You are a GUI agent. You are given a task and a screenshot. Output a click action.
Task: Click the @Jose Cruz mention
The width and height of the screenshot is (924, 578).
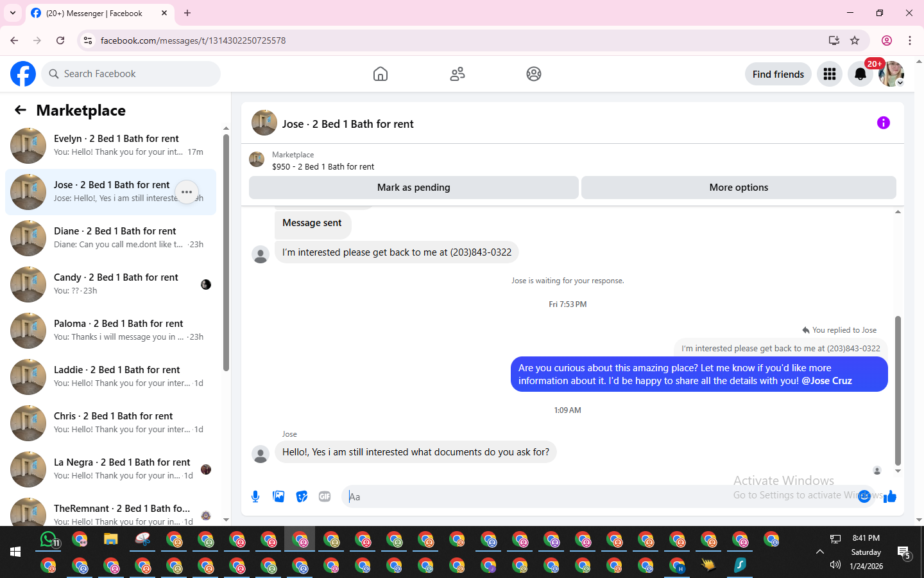826,381
